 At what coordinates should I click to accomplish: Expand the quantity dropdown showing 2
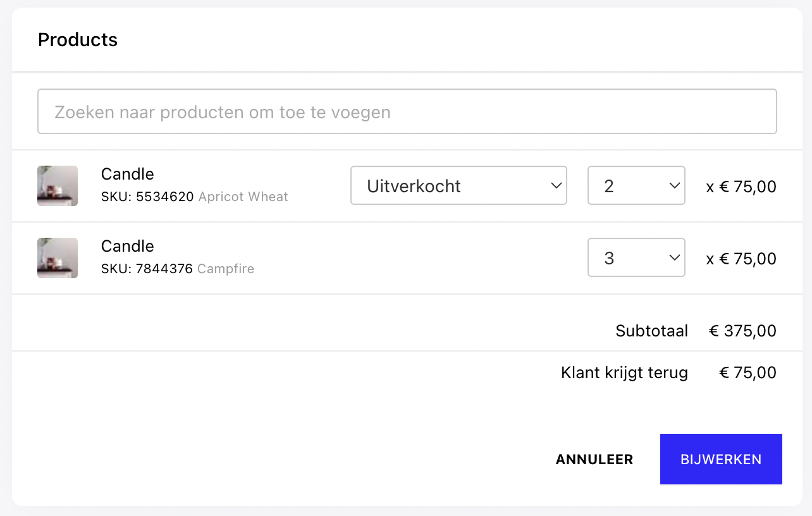click(x=636, y=185)
